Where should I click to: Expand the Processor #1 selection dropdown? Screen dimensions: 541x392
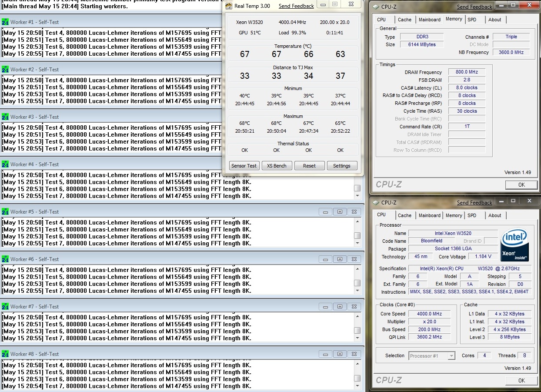(451, 356)
